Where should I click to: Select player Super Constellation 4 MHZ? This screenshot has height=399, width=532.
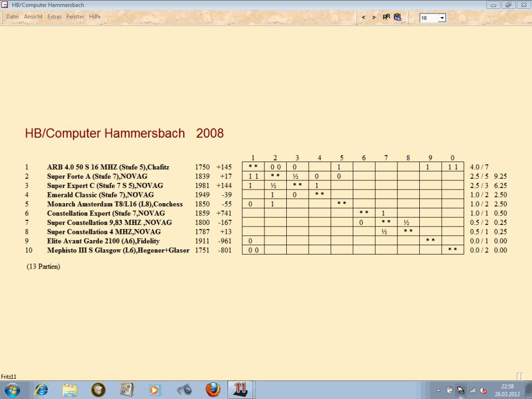[104, 232]
